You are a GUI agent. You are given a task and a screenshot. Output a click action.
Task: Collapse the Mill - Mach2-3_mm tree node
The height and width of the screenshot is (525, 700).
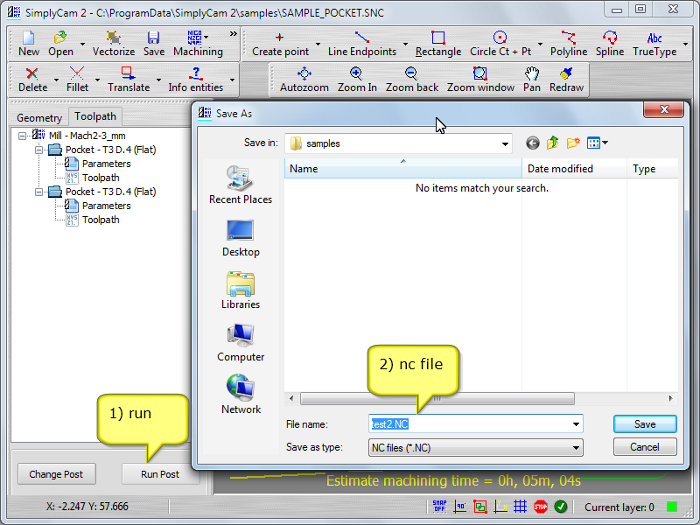[x=23, y=135]
